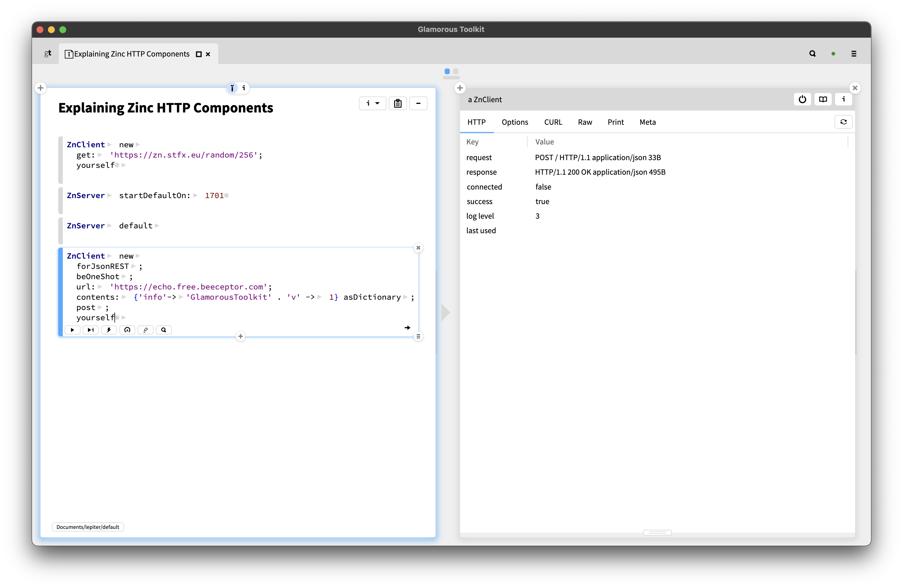903x588 pixels.
Task: Copy page contents with the clipboard icon
Action: click(398, 103)
